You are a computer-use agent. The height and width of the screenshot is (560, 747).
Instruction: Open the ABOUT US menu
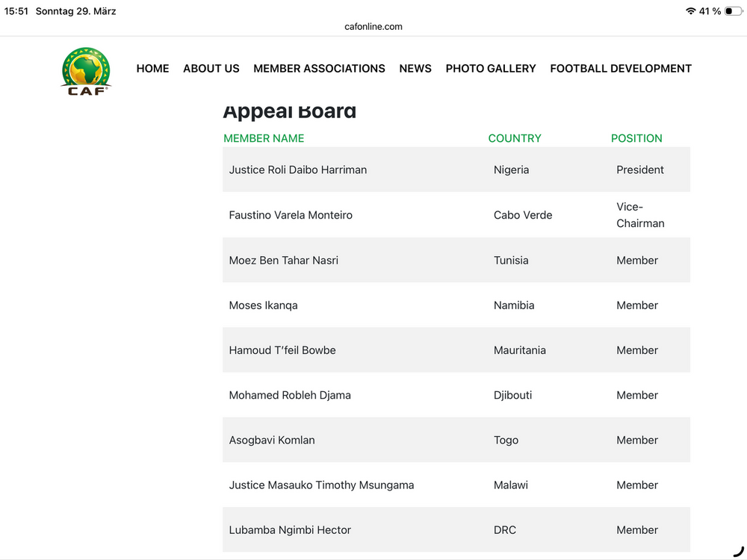[x=211, y=69]
